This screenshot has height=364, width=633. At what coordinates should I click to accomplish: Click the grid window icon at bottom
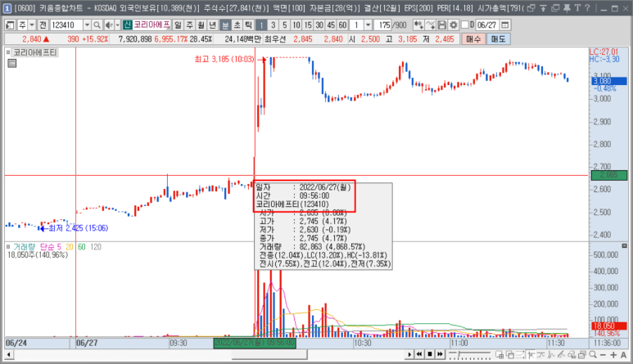pos(500,354)
